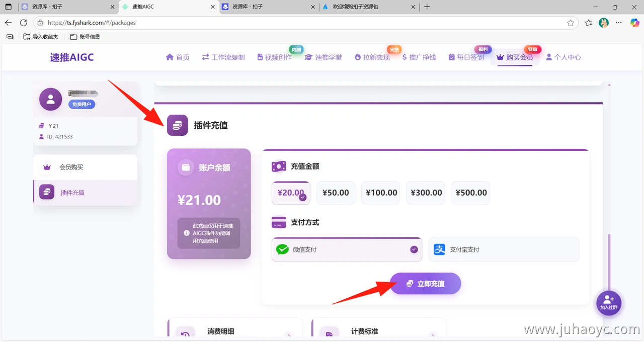Open 个人中心 in the top navigation
Screen dimensions: 644x342
pos(563,57)
